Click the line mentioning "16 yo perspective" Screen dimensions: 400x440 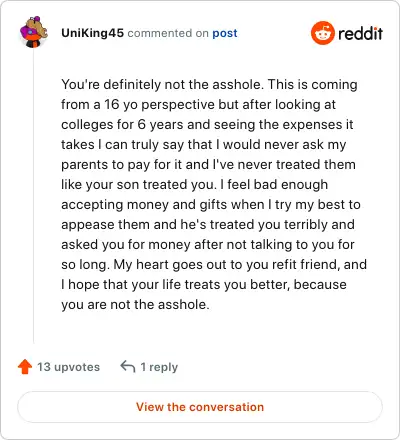(x=198, y=104)
